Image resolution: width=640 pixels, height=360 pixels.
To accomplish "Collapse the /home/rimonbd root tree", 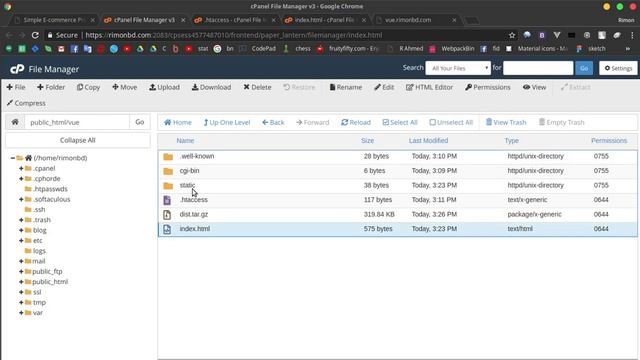I will pos(13,158).
